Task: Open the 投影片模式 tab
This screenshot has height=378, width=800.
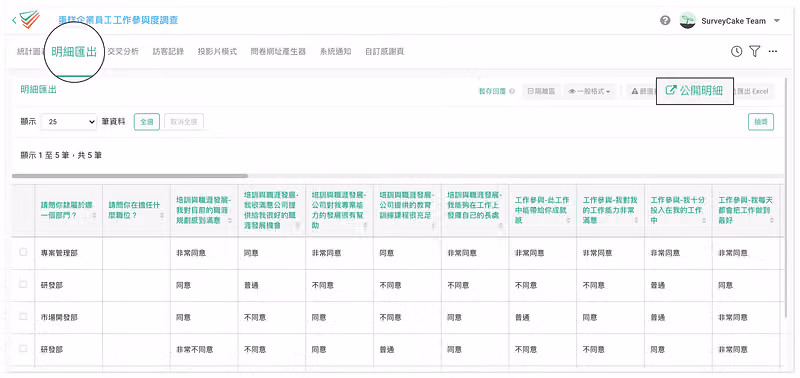Action: [x=217, y=52]
